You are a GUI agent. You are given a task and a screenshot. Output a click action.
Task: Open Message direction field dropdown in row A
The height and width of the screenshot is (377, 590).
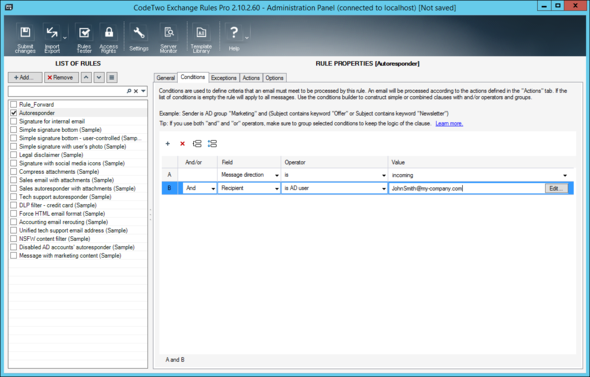[x=277, y=175]
